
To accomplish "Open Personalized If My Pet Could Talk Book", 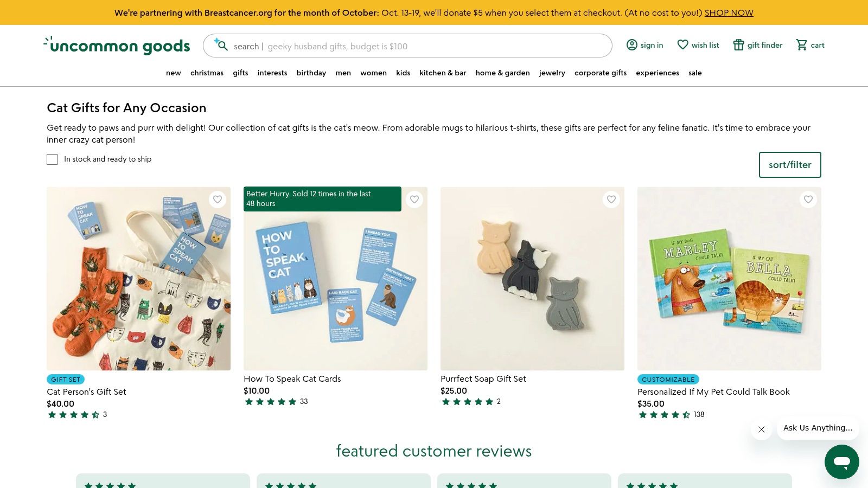I will pos(713,391).
